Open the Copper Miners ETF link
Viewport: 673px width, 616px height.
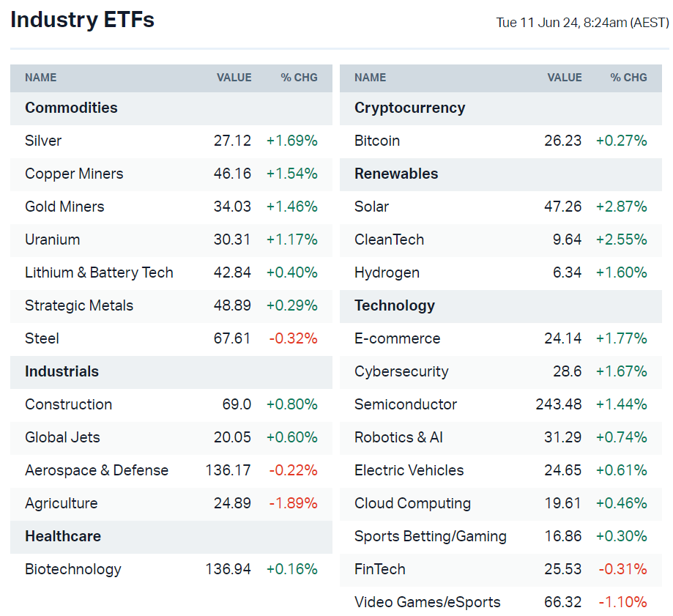[x=74, y=174]
